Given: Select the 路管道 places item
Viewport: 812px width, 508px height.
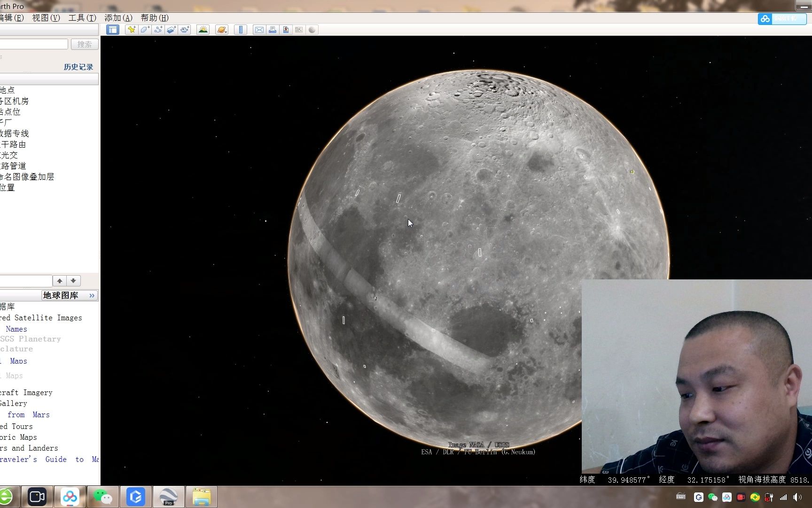Looking at the screenshot, I should tap(13, 166).
